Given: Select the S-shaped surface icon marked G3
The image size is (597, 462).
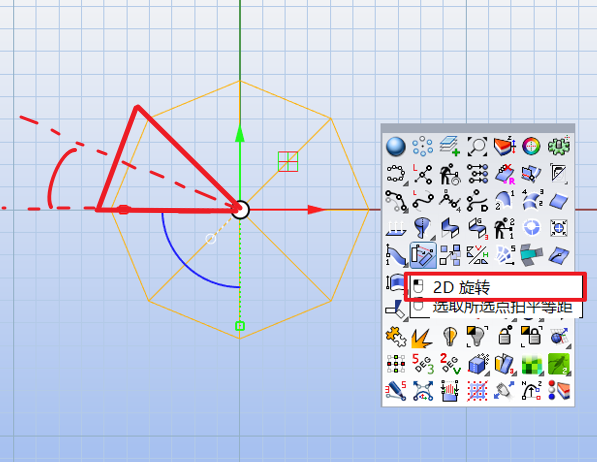Looking at the screenshot, I should pos(477,228).
